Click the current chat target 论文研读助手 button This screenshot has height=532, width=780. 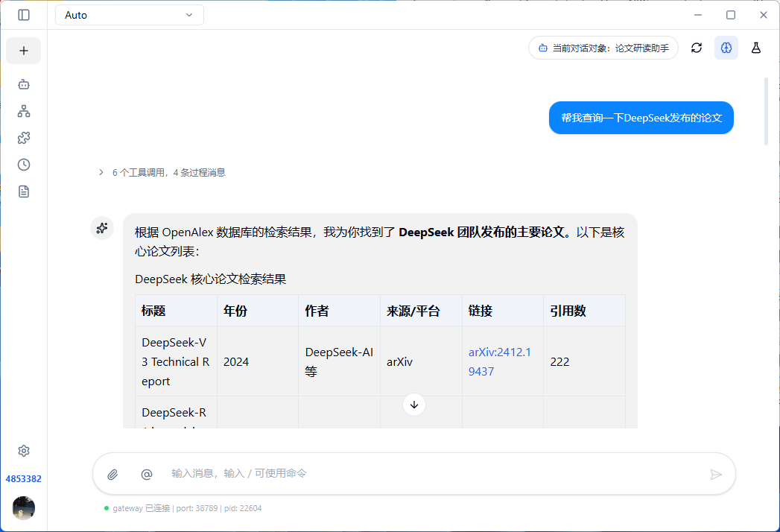coord(603,48)
